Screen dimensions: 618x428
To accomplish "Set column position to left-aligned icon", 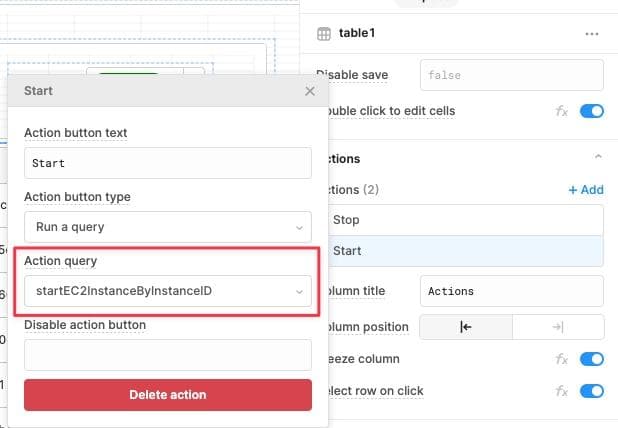I will pyautogui.click(x=465, y=327).
